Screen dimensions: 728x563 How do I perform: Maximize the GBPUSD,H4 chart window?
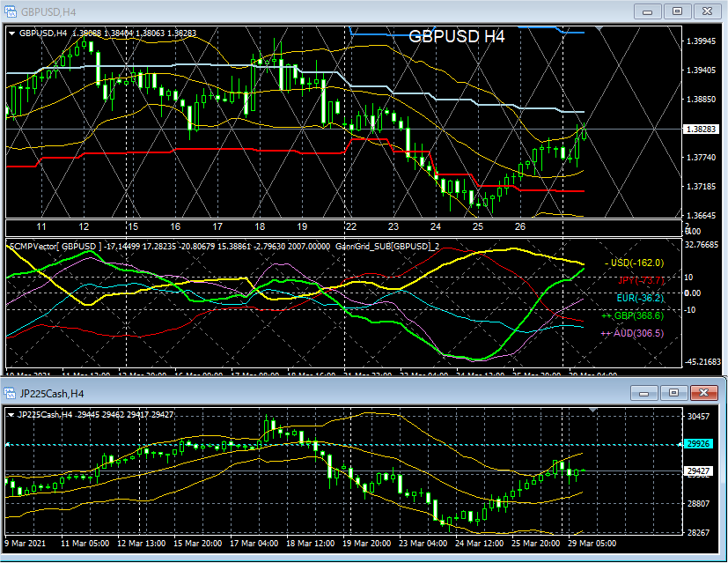coord(677,11)
